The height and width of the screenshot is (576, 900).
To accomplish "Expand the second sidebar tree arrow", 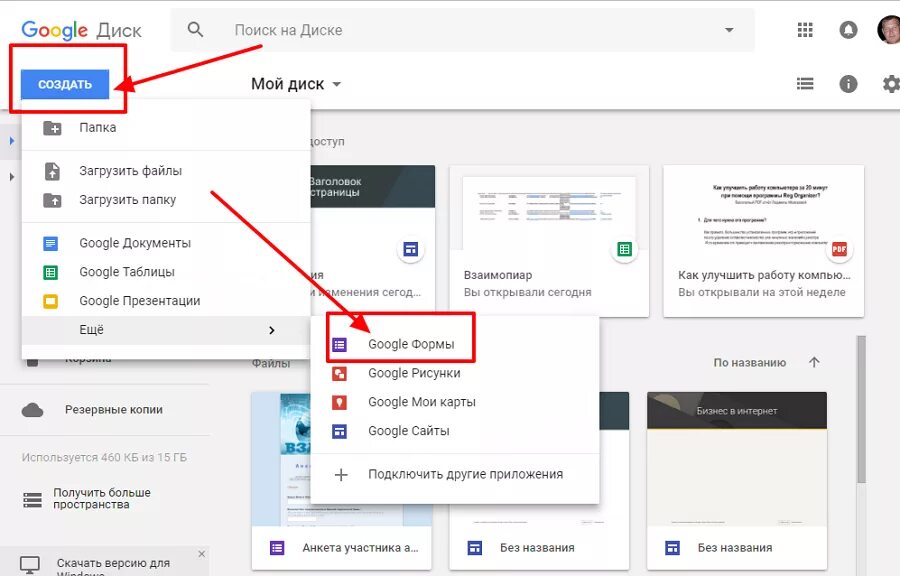I will pos(11,176).
